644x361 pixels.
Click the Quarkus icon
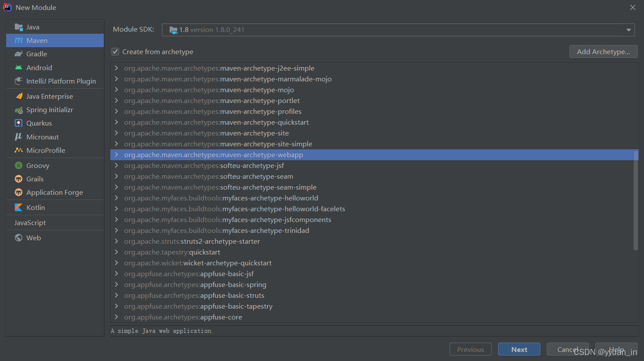point(19,123)
